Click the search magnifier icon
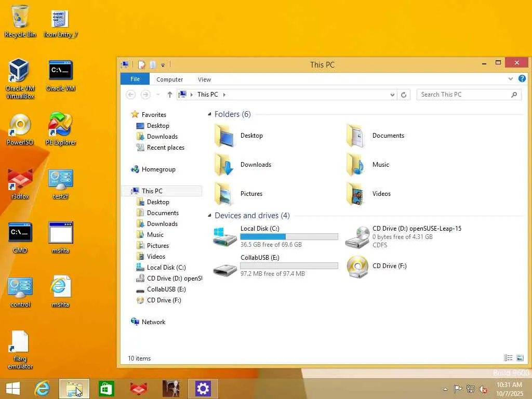The height and width of the screenshot is (399, 532). point(514,95)
